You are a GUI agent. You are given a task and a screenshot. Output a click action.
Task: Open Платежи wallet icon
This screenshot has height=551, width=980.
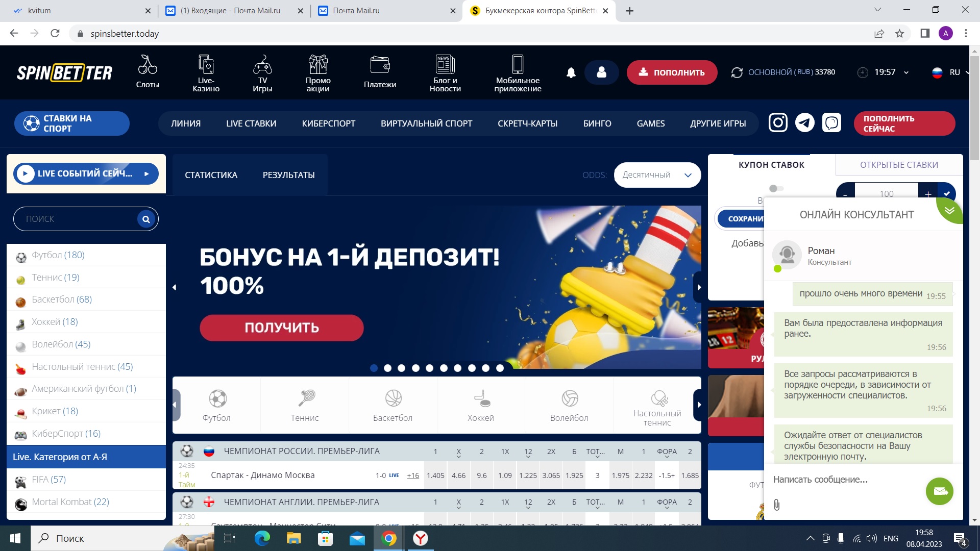point(380,65)
